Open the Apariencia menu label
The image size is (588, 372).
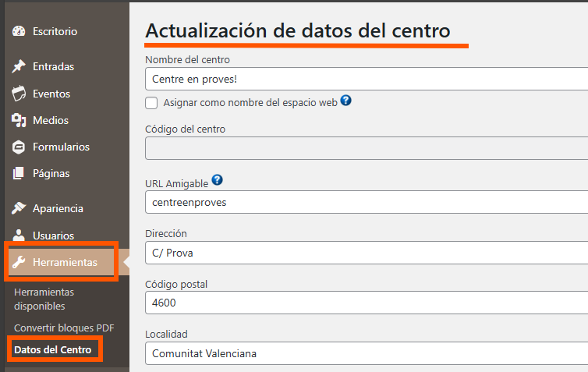coord(58,208)
